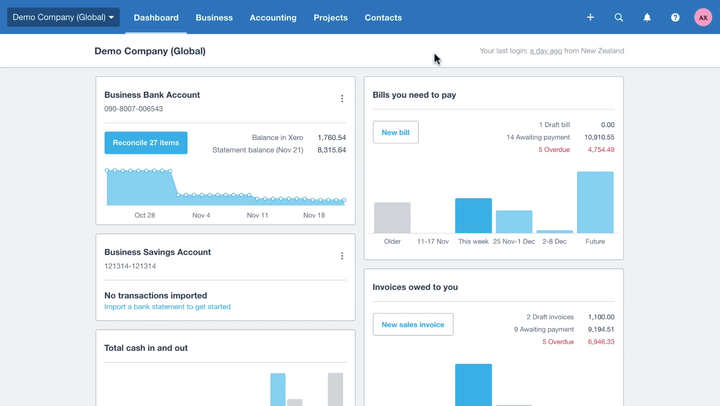Image resolution: width=720 pixels, height=406 pixels.
Task: Open Business Bank Account options menu
Action: tap(342, 99)
